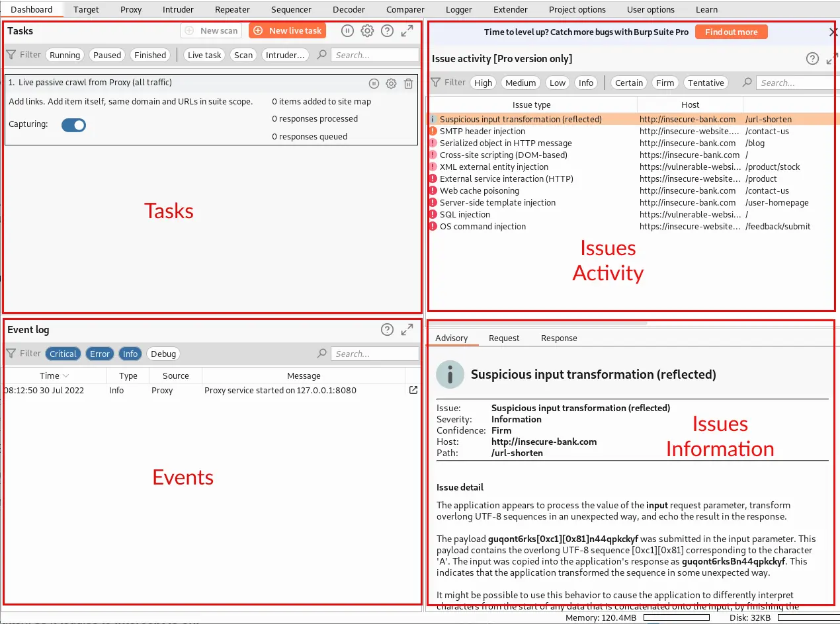Select the SQL injection issue row
Screen dimensions: 840x624
465,214
